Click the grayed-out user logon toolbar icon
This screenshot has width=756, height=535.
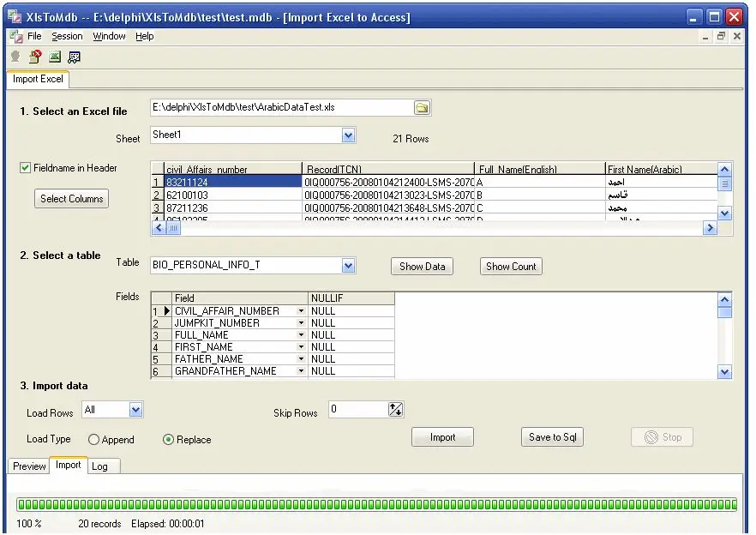tap(15, 57)
